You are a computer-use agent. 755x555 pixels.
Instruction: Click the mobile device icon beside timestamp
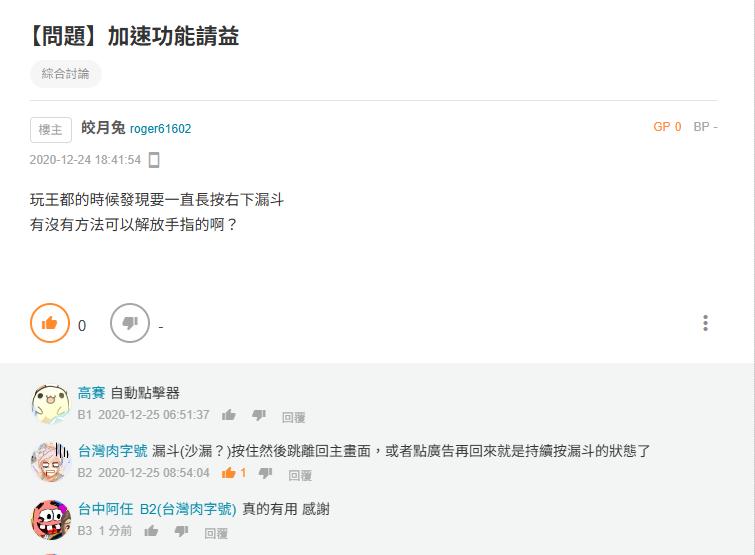pos(154,160)
